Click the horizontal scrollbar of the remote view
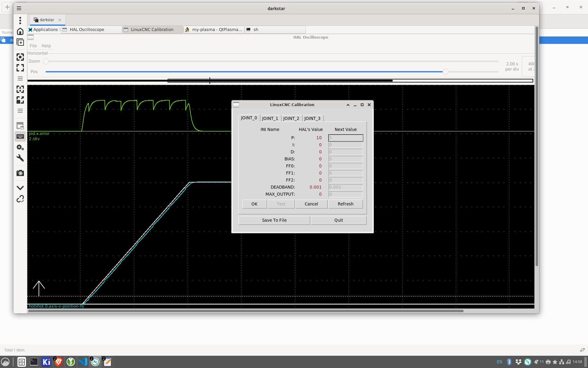The height and width of the screenshot is (368, 588). point(246,311)
